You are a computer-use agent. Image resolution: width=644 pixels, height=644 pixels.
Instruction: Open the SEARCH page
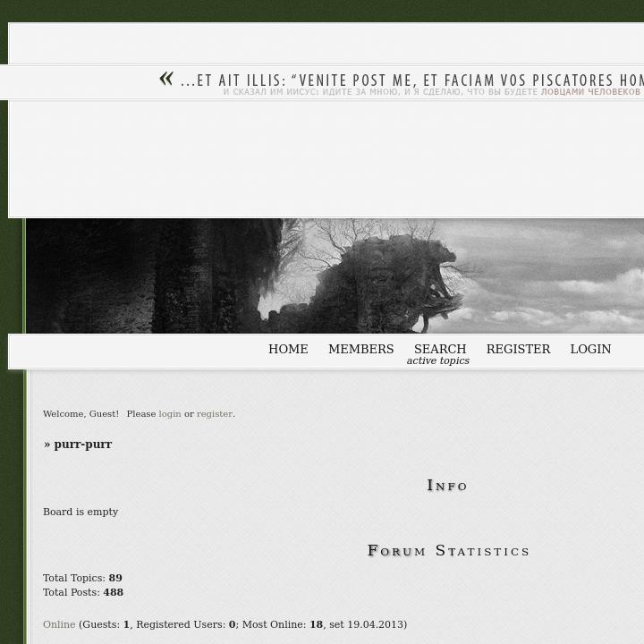click(439, 349)
